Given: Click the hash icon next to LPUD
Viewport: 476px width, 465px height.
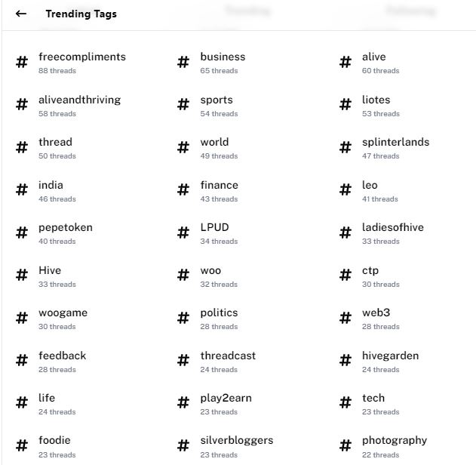Looking at the screenshot, I should pos(183,232).
